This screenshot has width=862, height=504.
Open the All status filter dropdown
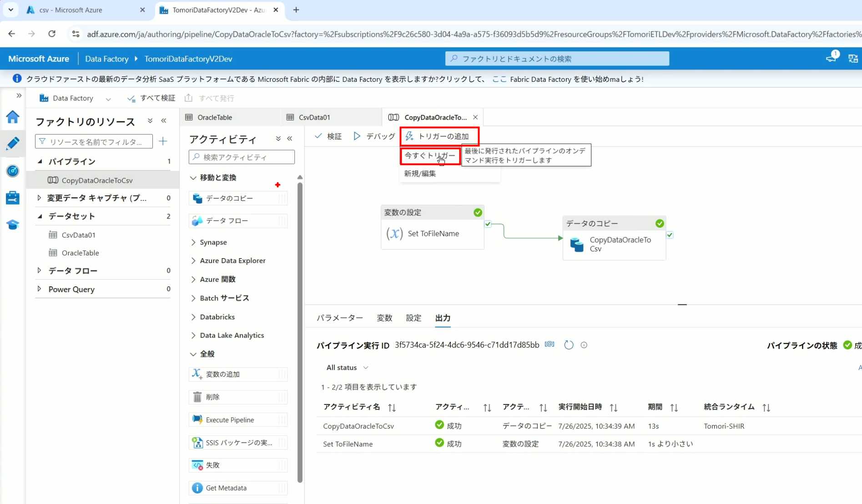pyautogui.click(x=347, y=368)
